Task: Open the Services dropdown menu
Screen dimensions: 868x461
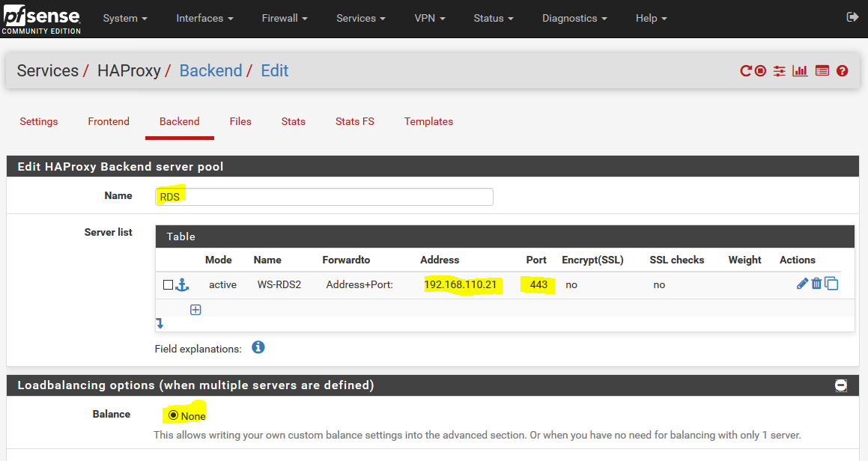Action: [361, 18]
